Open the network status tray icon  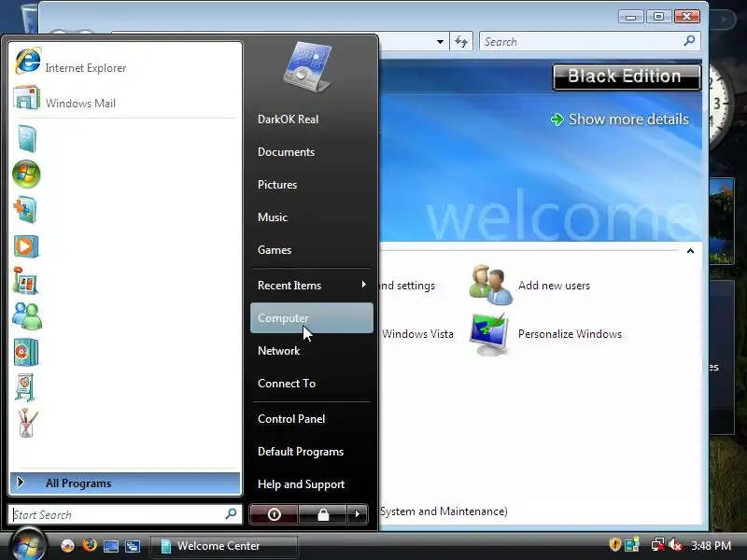click(x=658, y=545)
